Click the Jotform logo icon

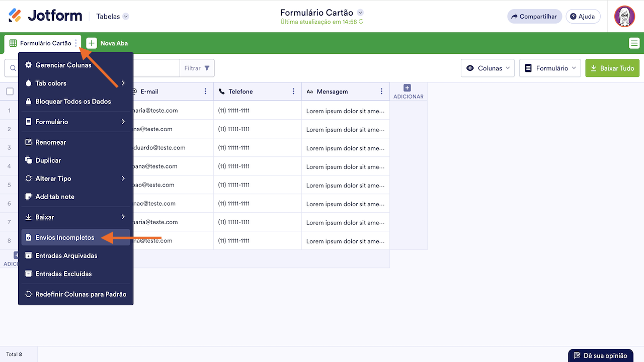[15, 16]
